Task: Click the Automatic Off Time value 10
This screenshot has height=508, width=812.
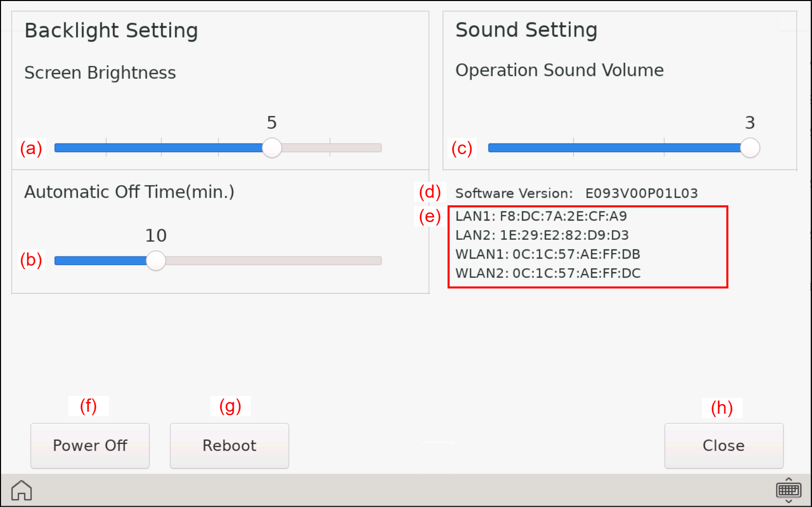Action: point(156,236)
